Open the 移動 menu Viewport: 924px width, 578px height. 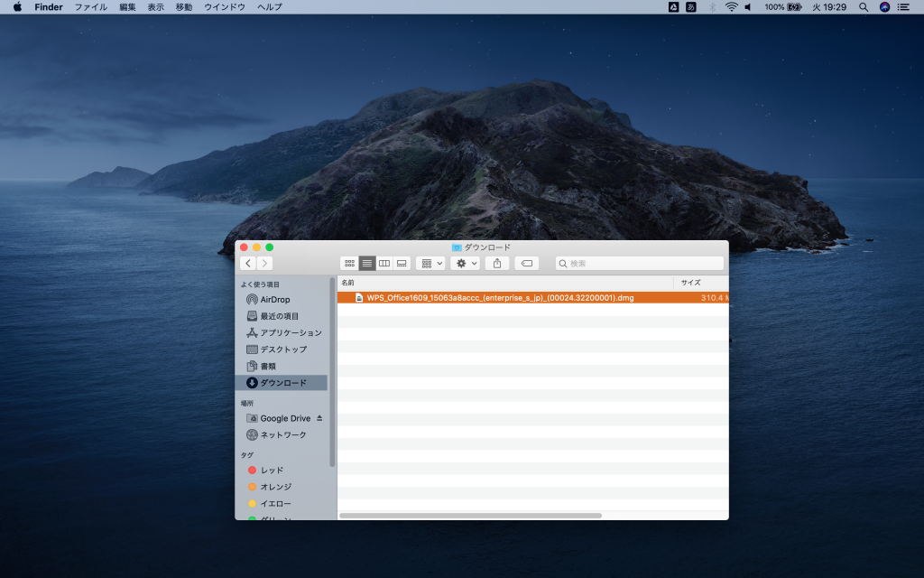click(x=183, y=6)
